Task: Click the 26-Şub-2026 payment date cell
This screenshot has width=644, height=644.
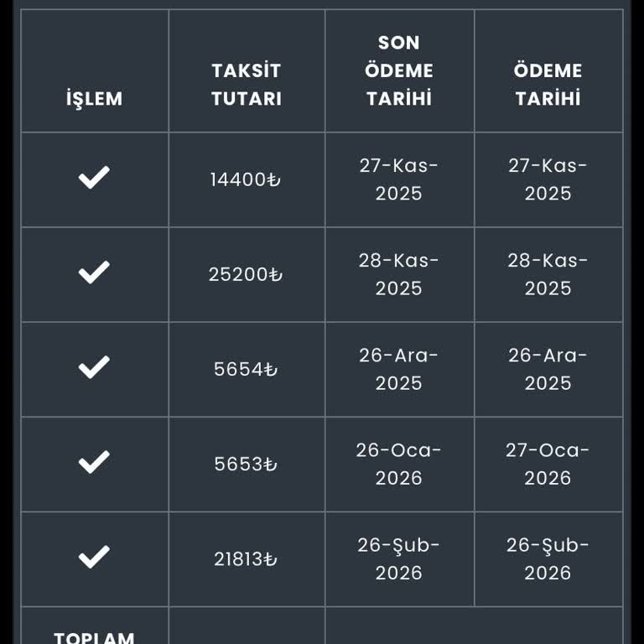Action: tap(548, 559)
